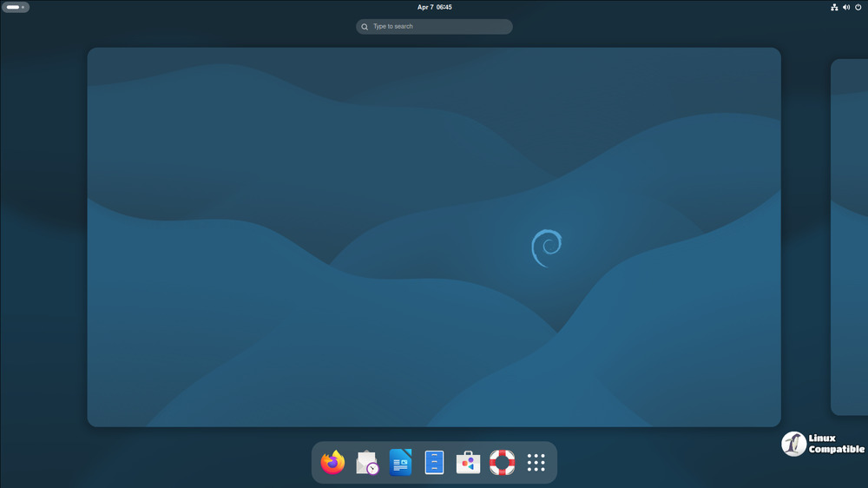Click the Linux Compatible penguin watermark
Image resolution: width=868 pixels, height=488 pixels.
[793, 444]
